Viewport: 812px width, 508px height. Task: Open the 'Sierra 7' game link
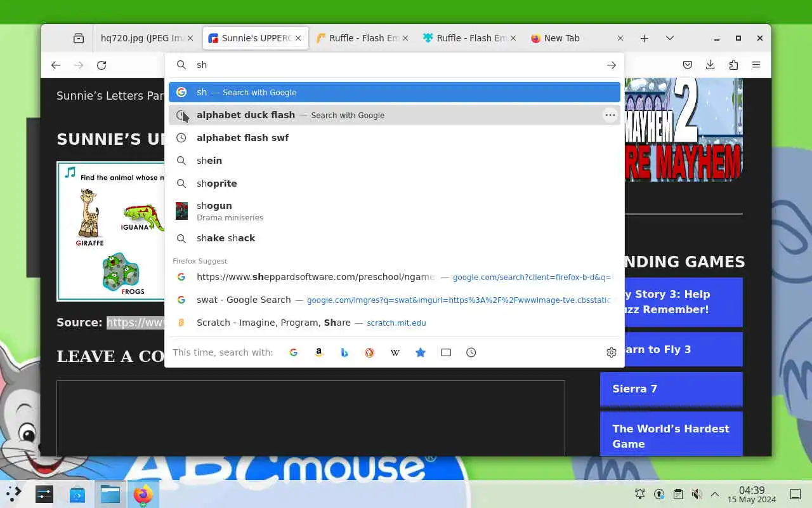pos(671,389)
